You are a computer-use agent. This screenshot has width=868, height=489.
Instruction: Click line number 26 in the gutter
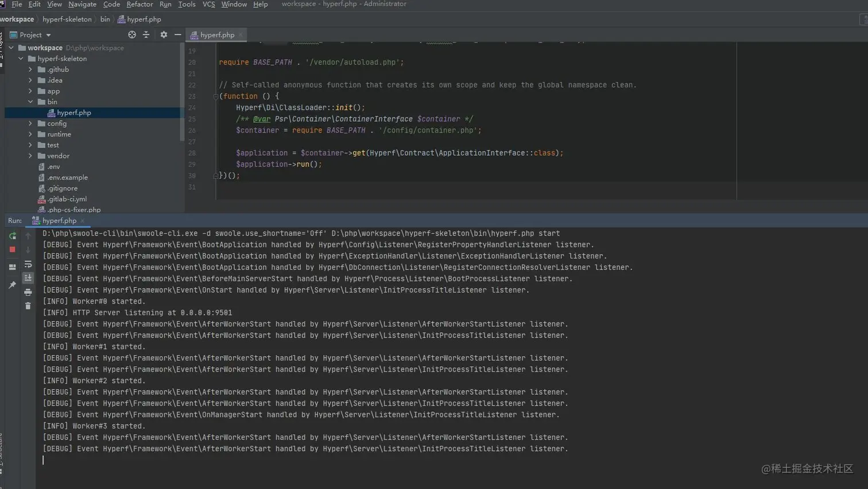192,130
